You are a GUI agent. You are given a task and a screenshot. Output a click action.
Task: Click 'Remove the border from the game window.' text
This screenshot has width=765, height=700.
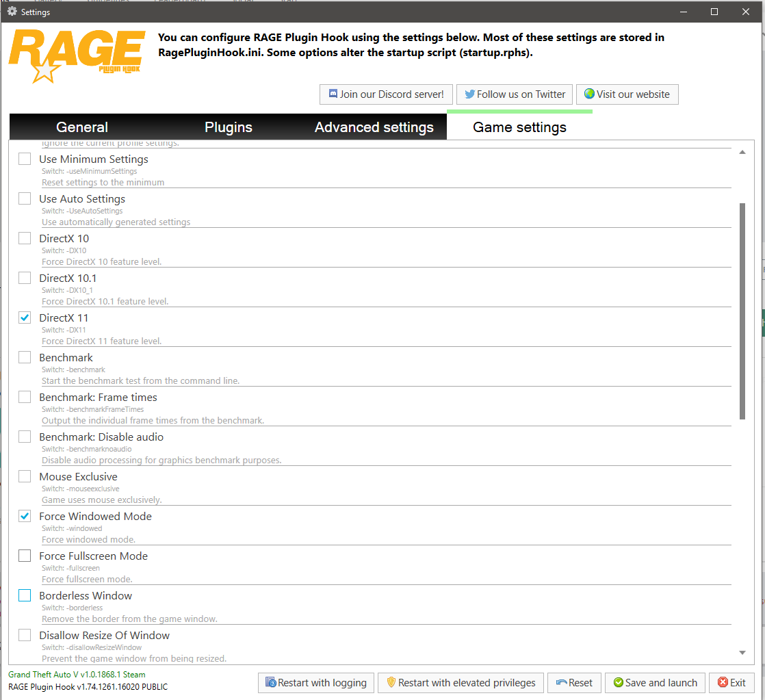pyautogui.click(x=129, y=619)
